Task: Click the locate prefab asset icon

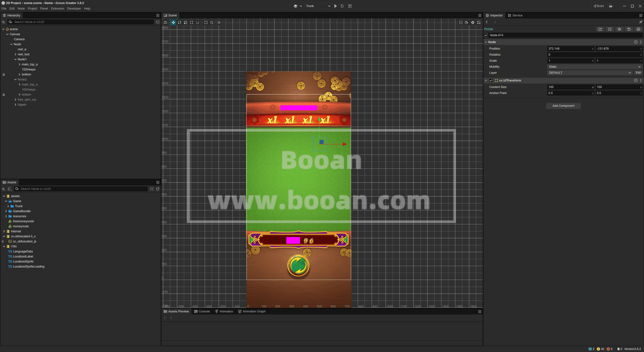Action: (619, 29)
